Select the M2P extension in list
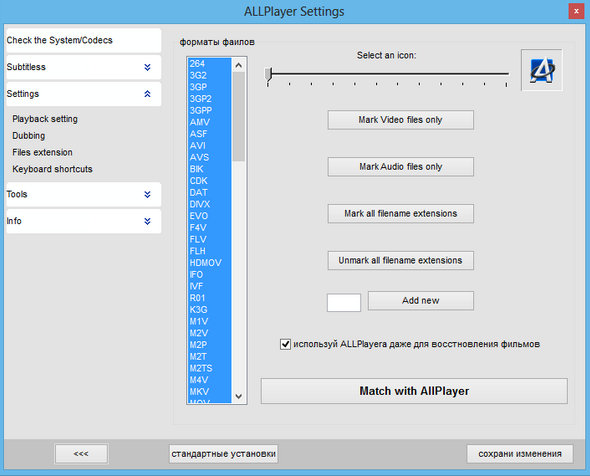 pyautogui.click(x=210, y=344)
